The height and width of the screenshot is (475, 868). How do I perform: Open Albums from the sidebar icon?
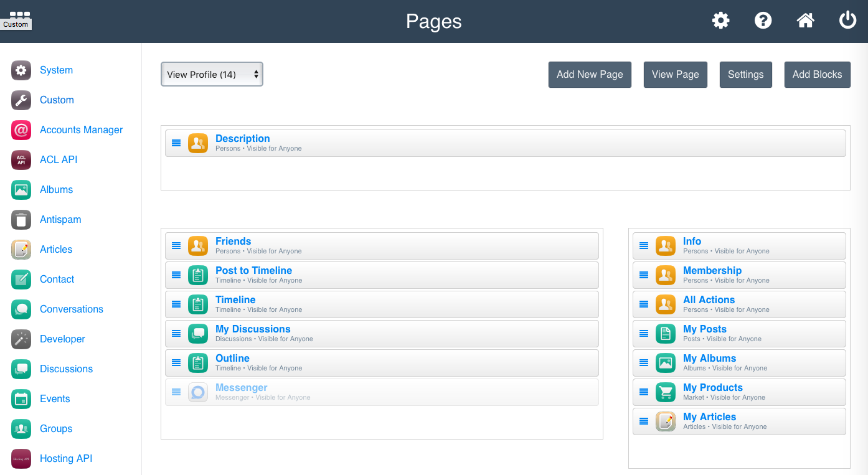click(x=21, y=189)
